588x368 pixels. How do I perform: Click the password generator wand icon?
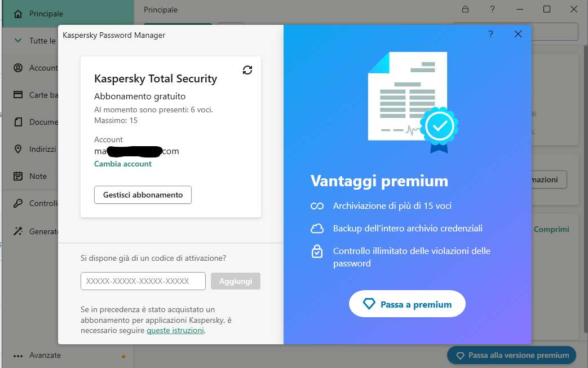(x=18, y=231)
